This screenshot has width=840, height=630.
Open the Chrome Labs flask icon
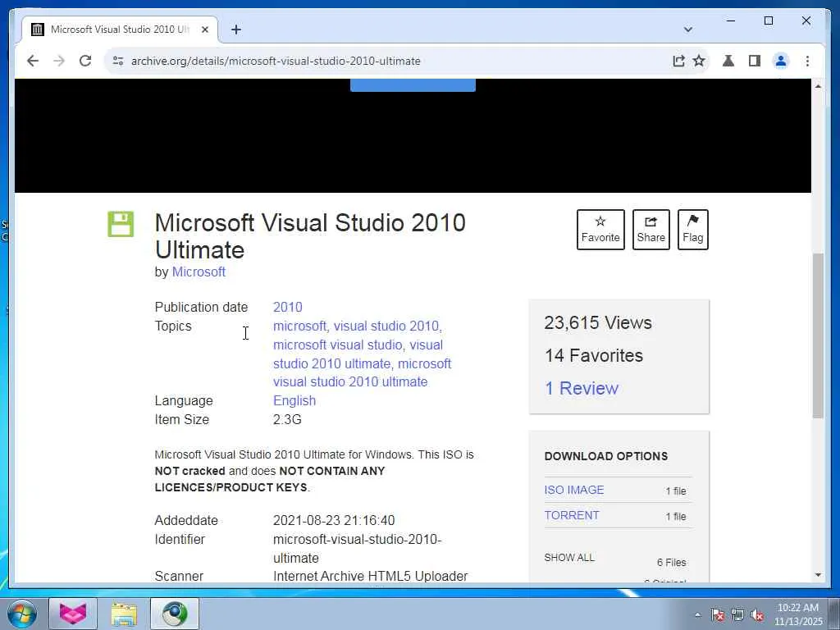(728, 61)
